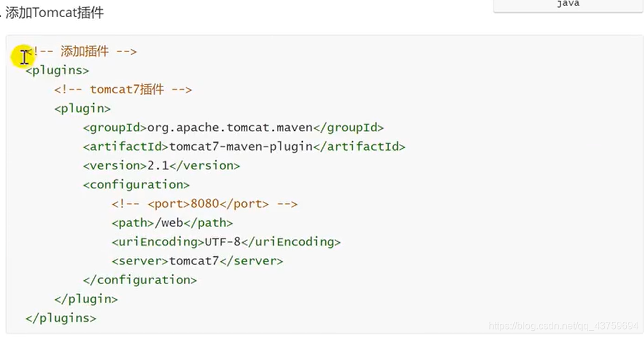Click the artifactId tomcat7-maven-plugin line

point(244,147)
